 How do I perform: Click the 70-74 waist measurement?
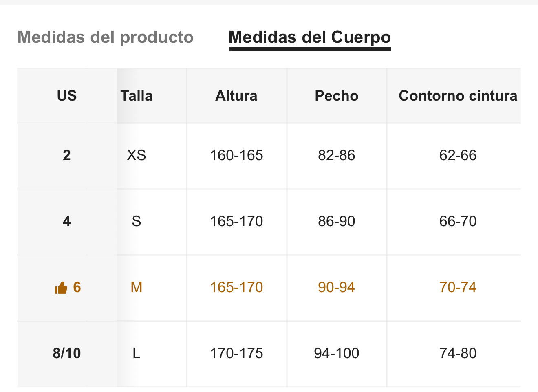click(x=458, y=287)
